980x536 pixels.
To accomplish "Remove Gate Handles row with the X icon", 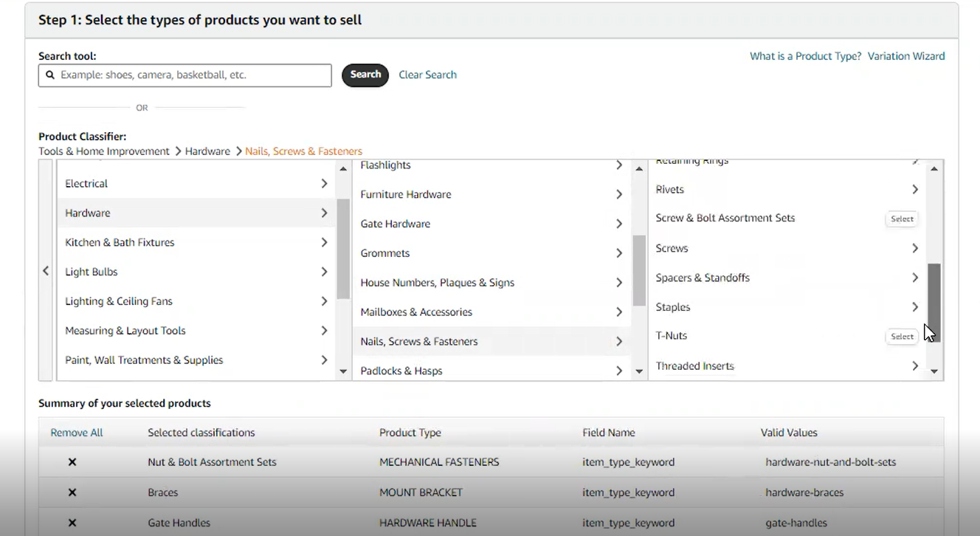I will point(72,522).
